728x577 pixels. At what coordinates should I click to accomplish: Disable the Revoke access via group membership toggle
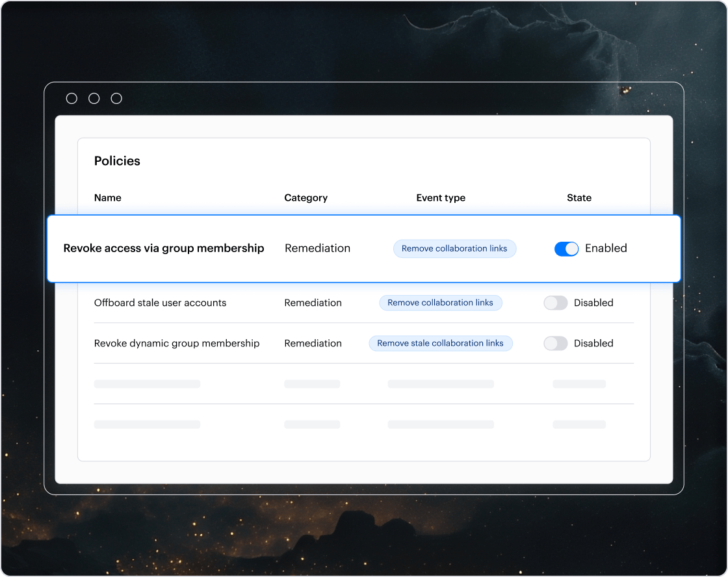pyautogui.click(x=566, y=249)
